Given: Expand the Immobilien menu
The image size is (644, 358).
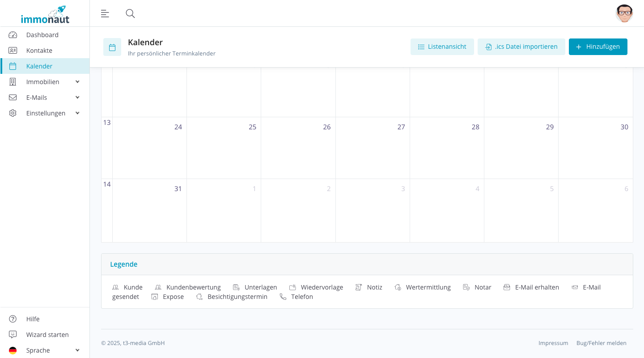Looking at the screenshot, I should pos(77,81).
